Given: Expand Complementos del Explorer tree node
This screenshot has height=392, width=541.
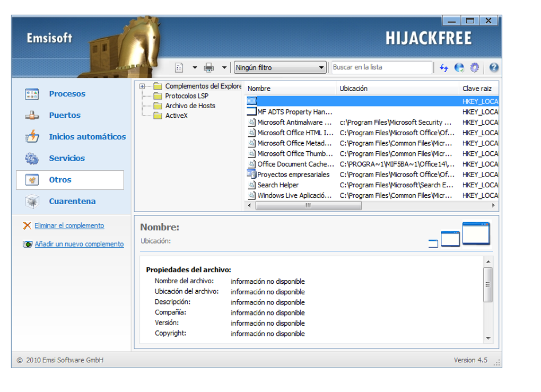Looking at the screenshot, I should tap(142, 86).
